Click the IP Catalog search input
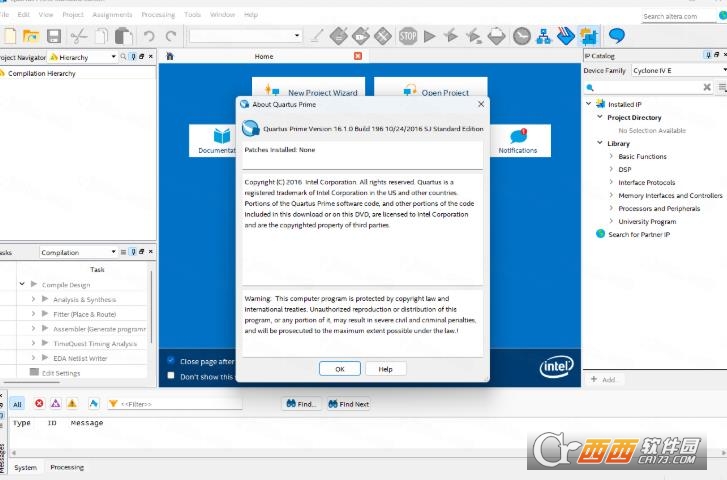 (x=648, y=87)
